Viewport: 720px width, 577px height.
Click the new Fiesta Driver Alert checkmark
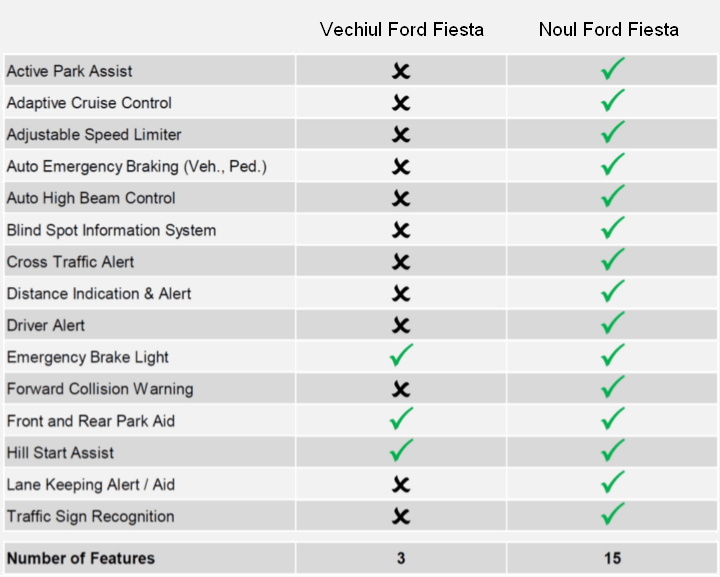point(613,324)
